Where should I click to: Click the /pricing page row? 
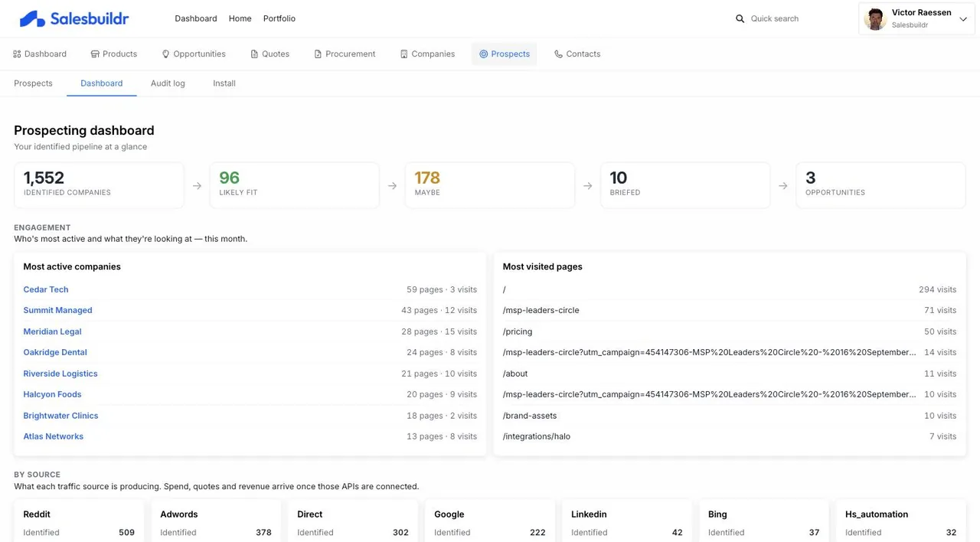click(730, 331)
